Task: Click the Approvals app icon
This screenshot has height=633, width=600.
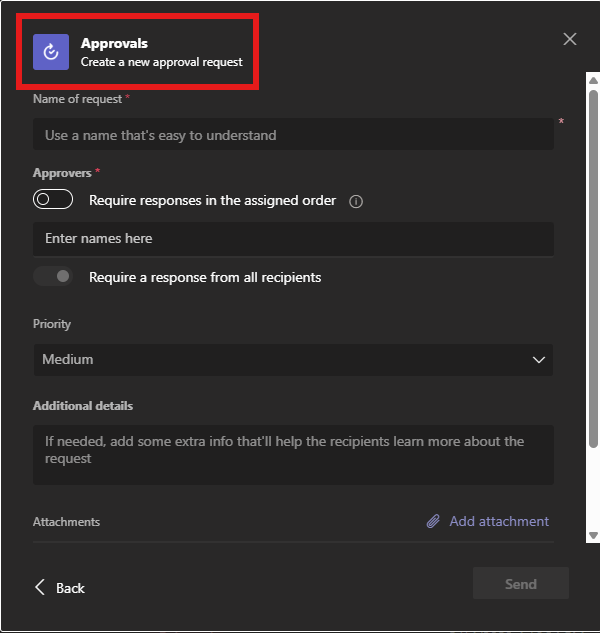Action: tap(51, 52)
